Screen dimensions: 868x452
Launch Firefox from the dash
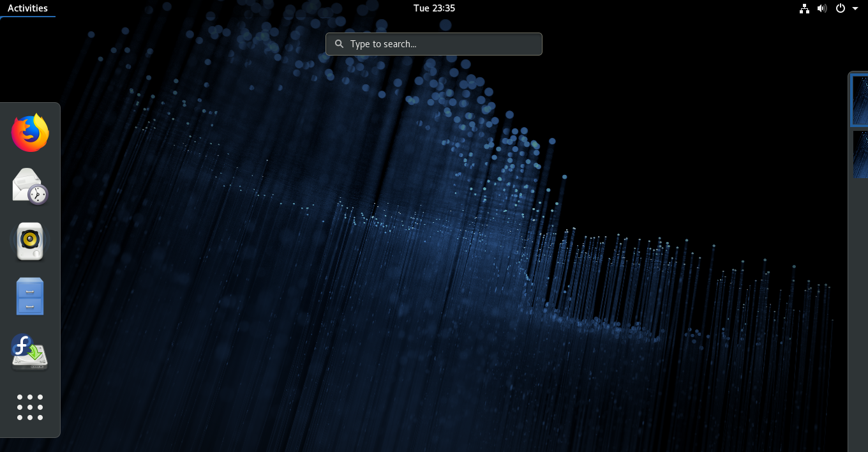[30, 133]
